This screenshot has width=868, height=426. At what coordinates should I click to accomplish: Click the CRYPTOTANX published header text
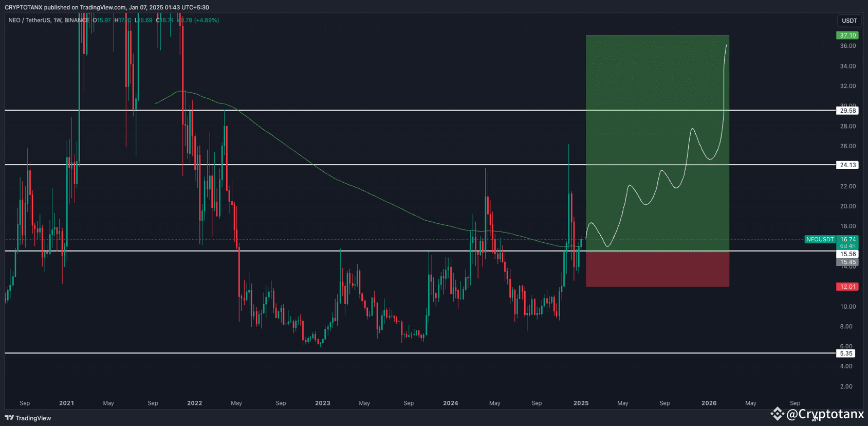pos(107,7)
